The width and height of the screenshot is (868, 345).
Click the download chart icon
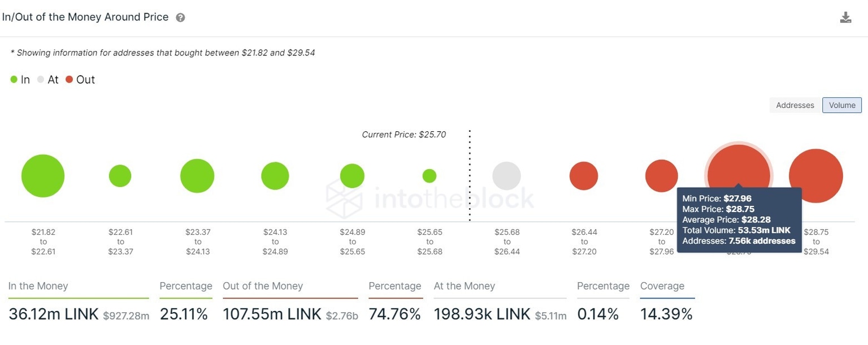[x=845, y=18]
